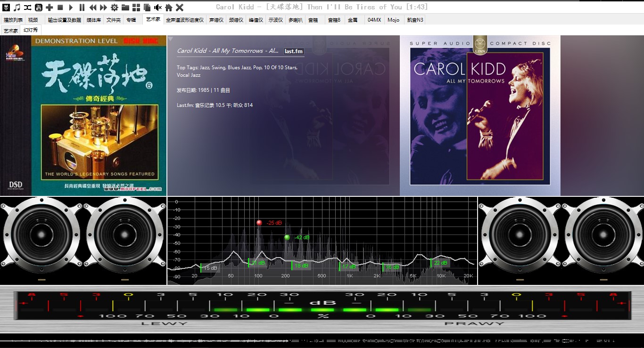The width and height of the screenshot is (644, 348).
Task: Pause the current track
Action: [x=82, y=7]
